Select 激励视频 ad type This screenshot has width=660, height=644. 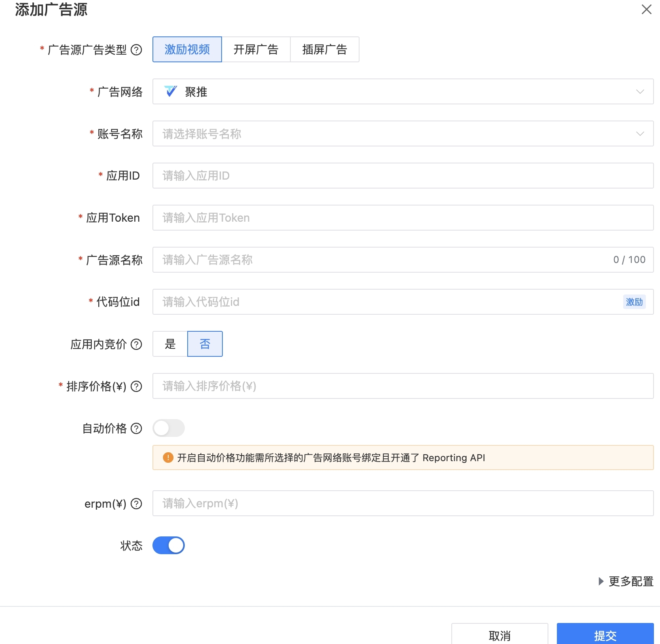click(x=187, y=49)
